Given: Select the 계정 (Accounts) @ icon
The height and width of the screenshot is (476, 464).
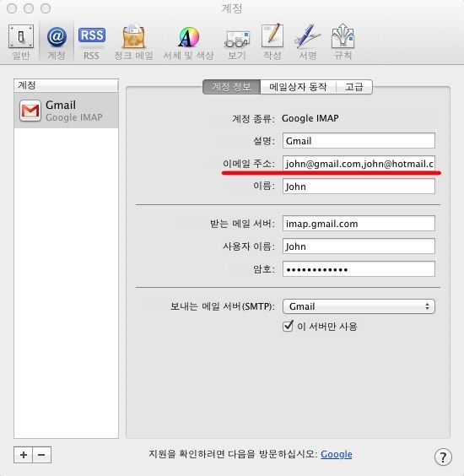Looking at the screenshot, I should pyautogui.click(x=57, y=37).
